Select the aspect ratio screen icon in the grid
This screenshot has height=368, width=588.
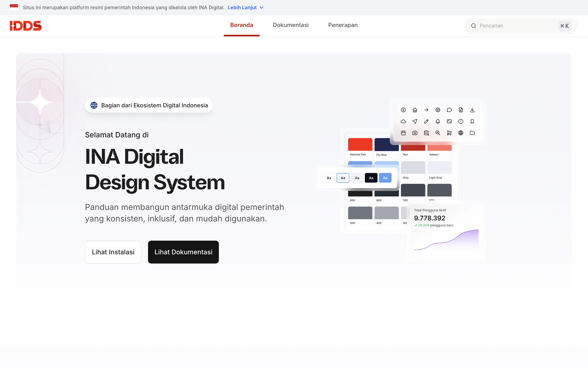click(x=449, y=121)
